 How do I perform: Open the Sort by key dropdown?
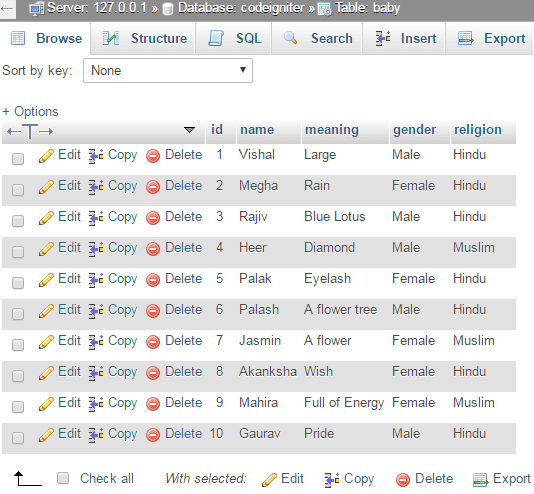coord(168,70)
